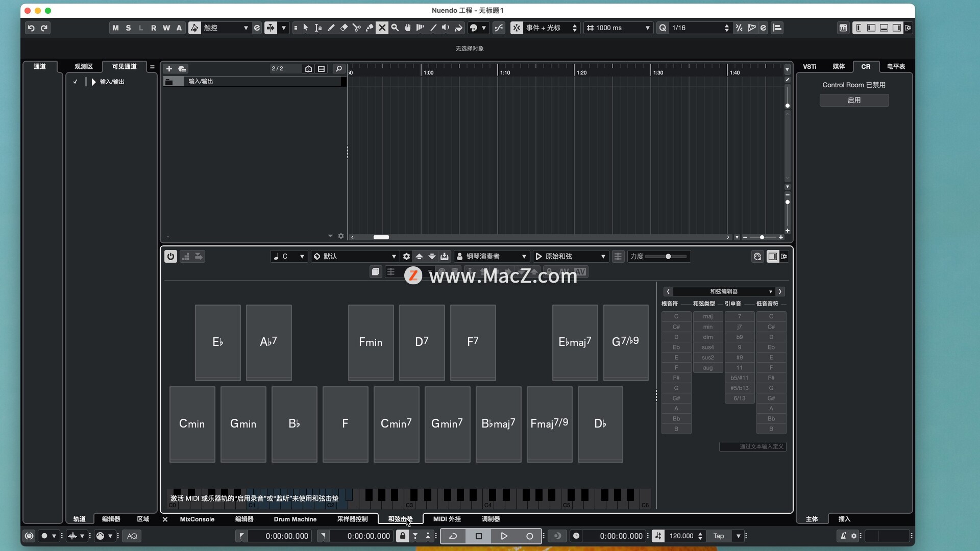This screenshot has height=551, width=980.
Task: Open track search magnifier in track list
Action: tap(338, 68)
